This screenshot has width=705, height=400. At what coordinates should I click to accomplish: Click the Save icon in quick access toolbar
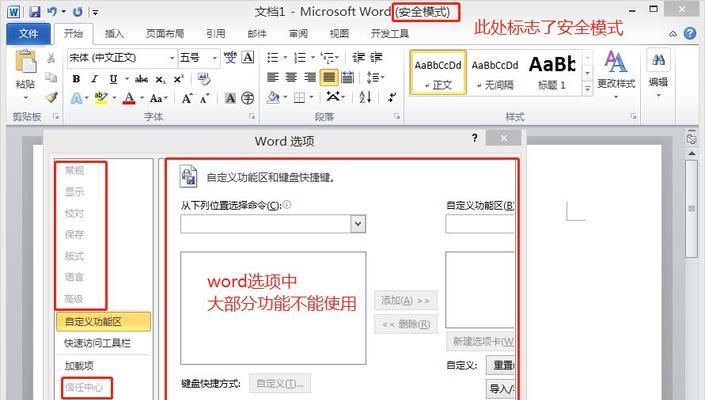pyautogui.click(x=35, y=12)
